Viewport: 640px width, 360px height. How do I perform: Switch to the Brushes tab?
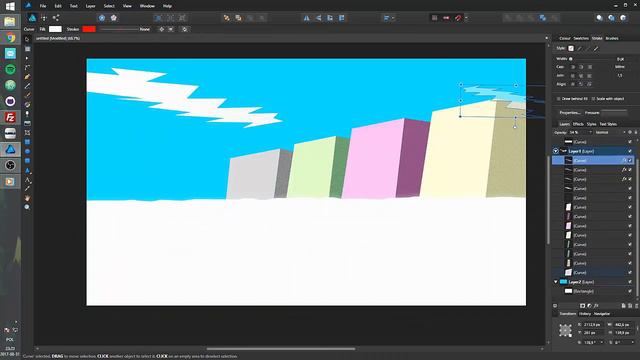click(612, 38)
